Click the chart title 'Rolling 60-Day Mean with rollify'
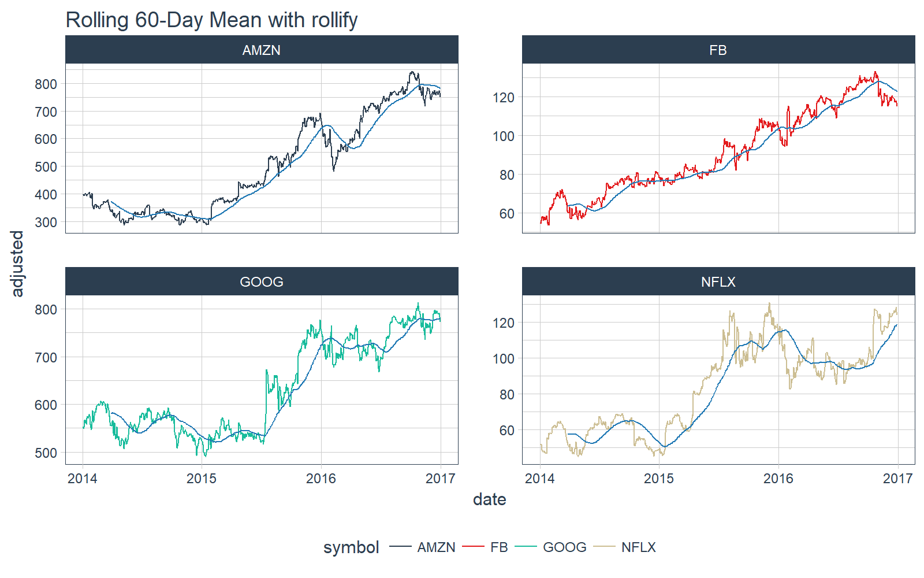This screenshot has width=924, height=578. coord(211,20)
